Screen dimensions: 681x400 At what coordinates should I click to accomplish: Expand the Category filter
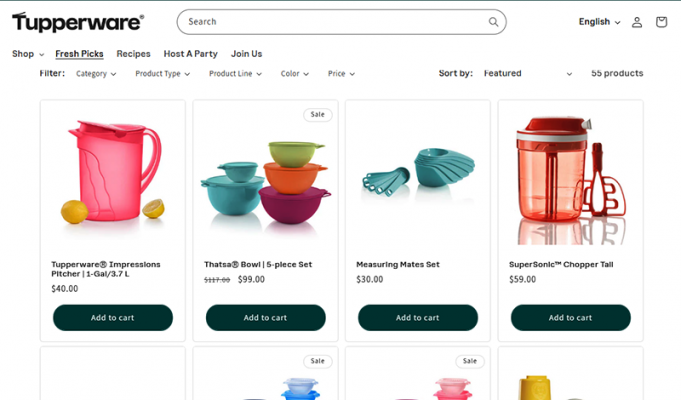click(x=96, y=74)
